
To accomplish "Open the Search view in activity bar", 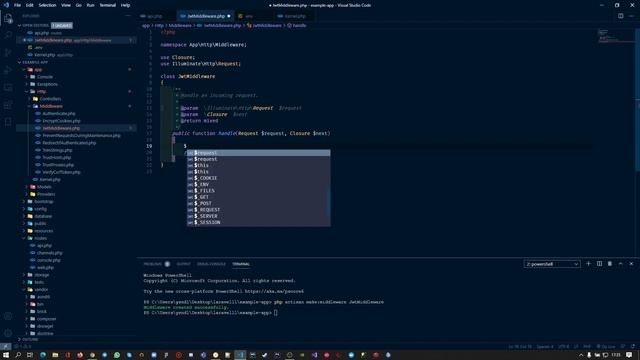I will (x=8, y=36).
